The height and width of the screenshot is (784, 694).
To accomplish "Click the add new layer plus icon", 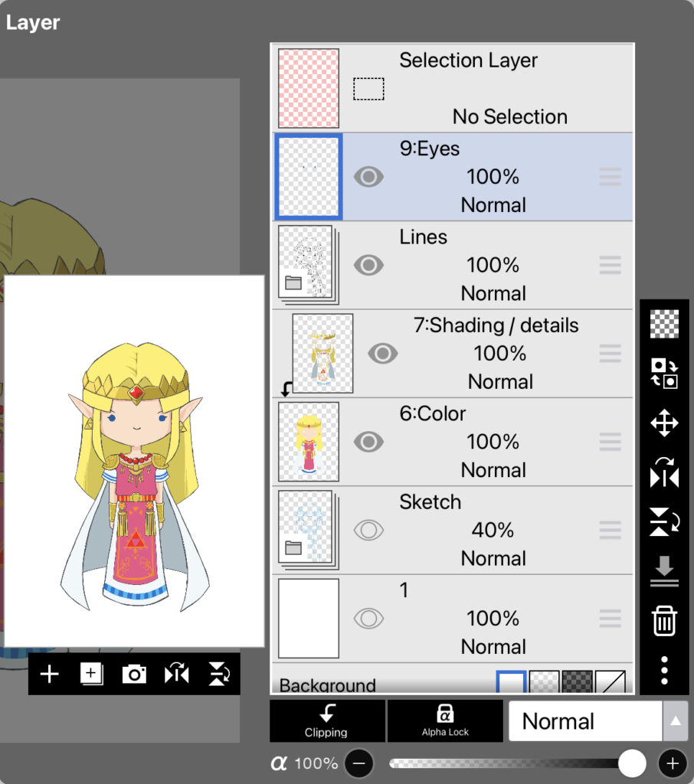I will 50,674.
